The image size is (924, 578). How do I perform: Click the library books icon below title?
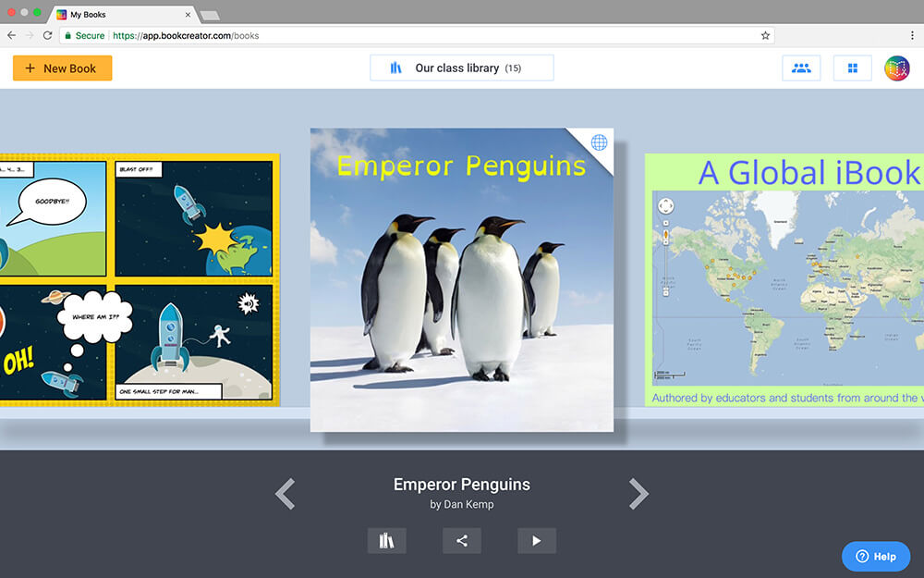[386, 541]
